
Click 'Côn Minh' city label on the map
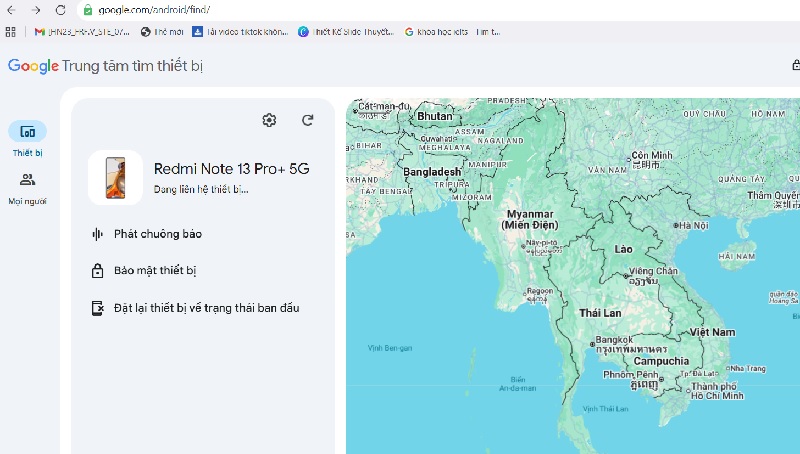coord(652,155)
